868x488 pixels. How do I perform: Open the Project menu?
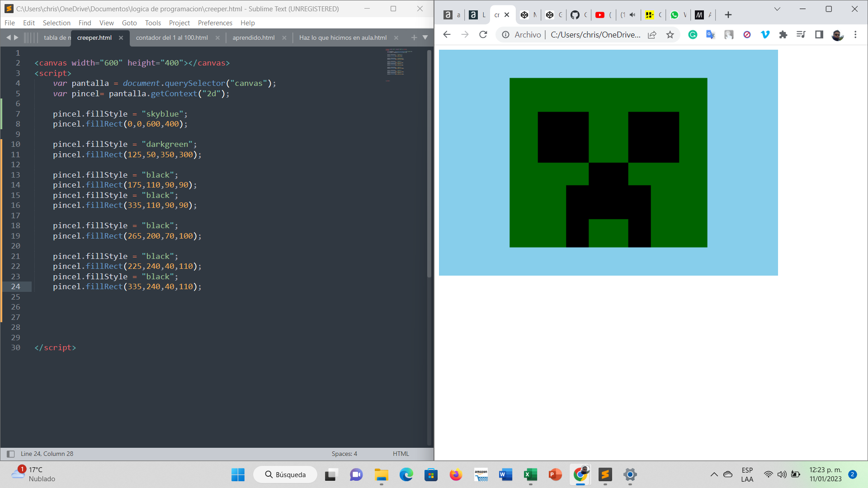[x=179, y=23]
